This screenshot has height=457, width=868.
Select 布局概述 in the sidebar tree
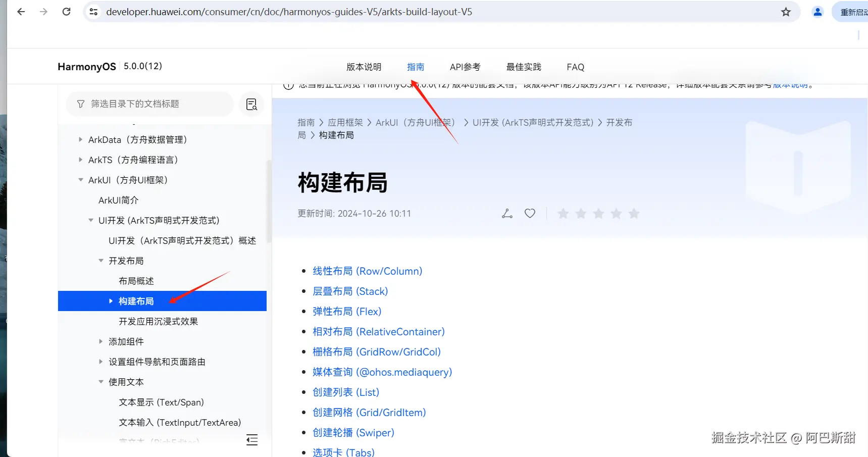(x=136, y=281)
